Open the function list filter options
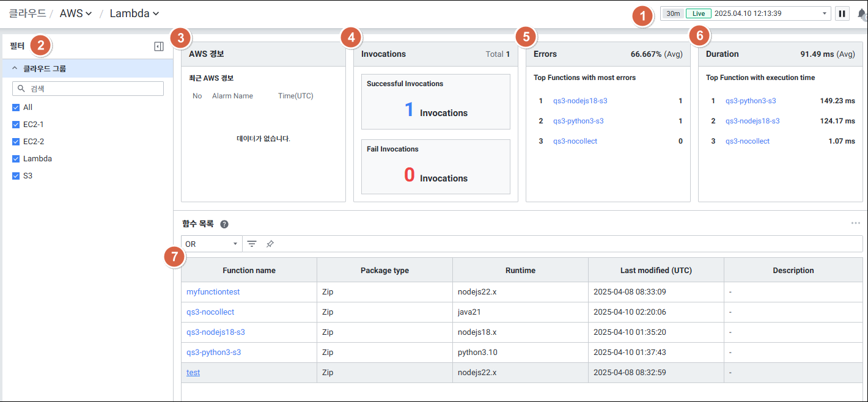 pos(252,244)
